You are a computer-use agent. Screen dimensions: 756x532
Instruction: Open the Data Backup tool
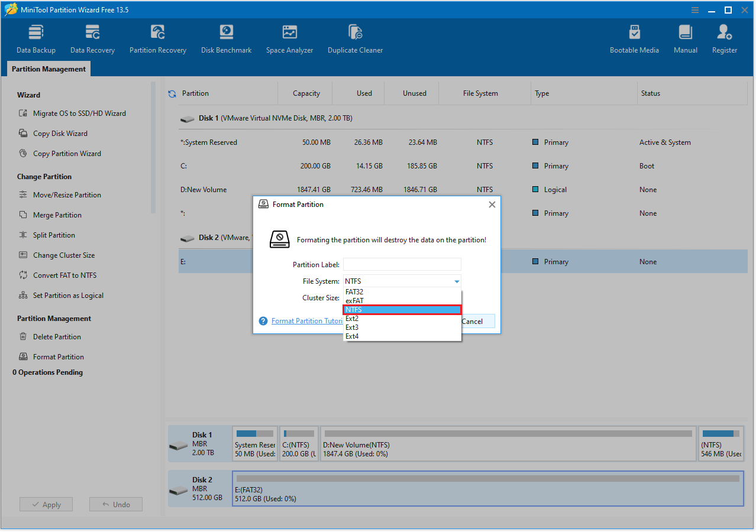tap(35, 38)
